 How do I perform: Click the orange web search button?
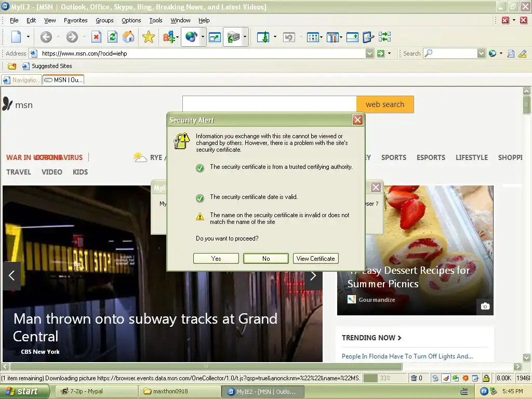coord(385,104)
